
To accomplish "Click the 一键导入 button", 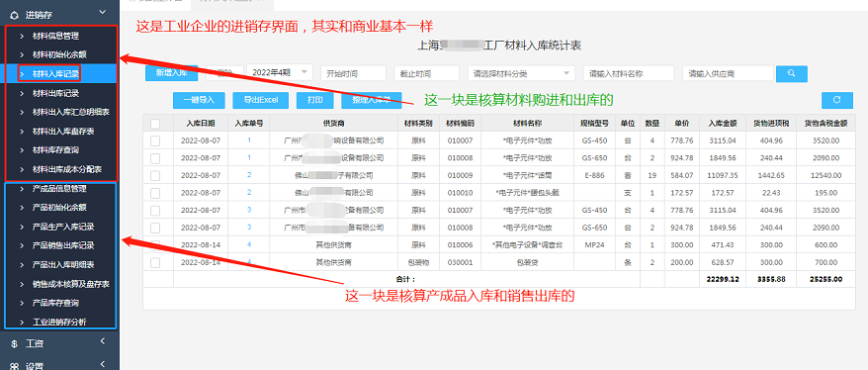I will pos(199,100).
